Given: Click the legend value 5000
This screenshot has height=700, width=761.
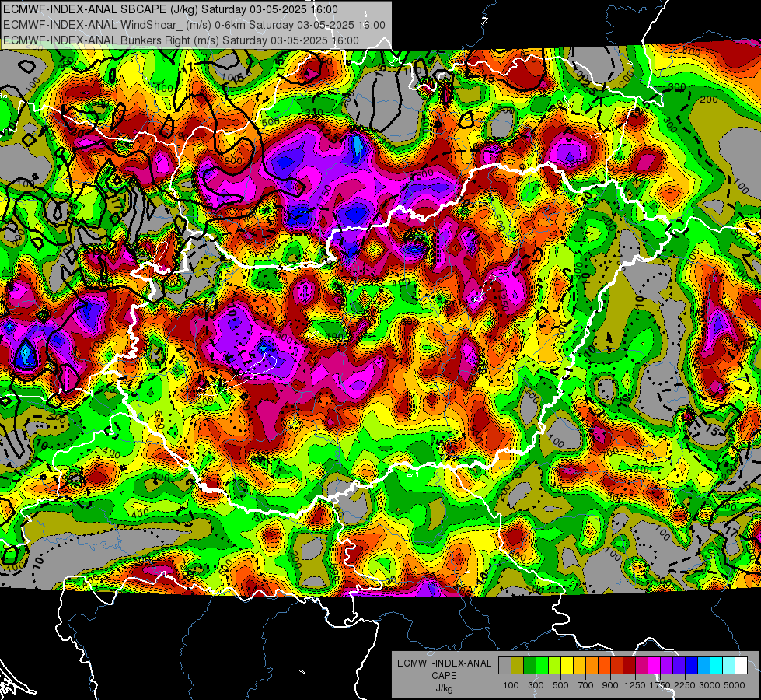Looking at the screenshot, I should coord(735,685).
